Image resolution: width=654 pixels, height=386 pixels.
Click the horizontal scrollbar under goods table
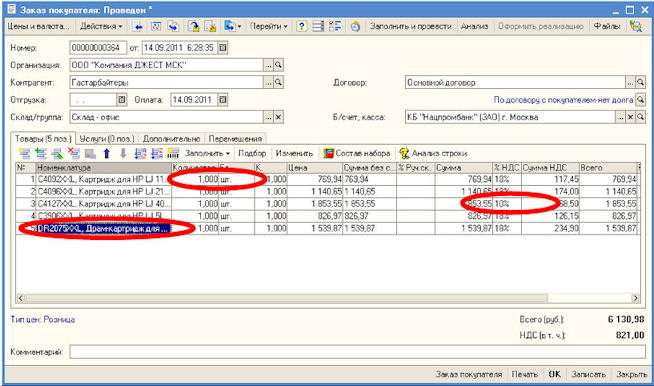[328, 298]
